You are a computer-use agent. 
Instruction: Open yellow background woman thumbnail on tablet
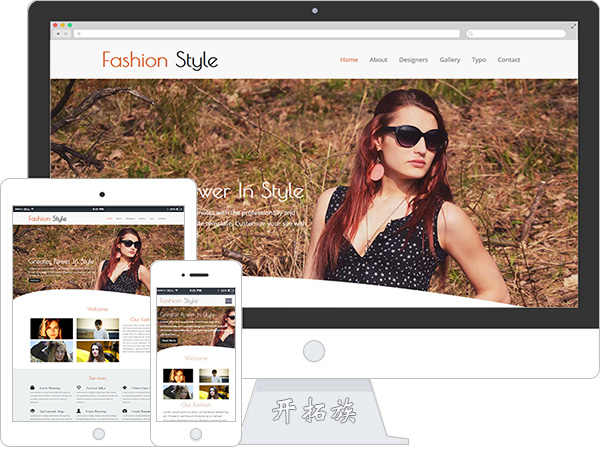[98, 351]
